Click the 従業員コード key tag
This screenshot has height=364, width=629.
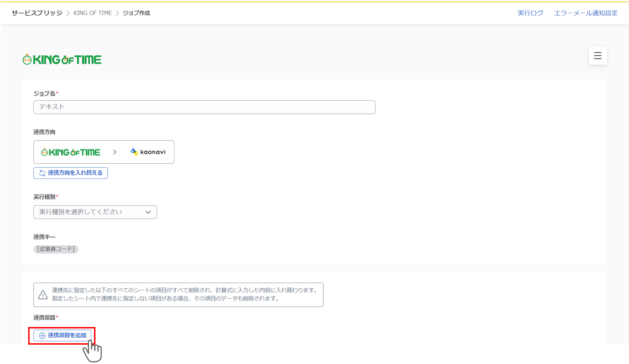pos(56,249)
